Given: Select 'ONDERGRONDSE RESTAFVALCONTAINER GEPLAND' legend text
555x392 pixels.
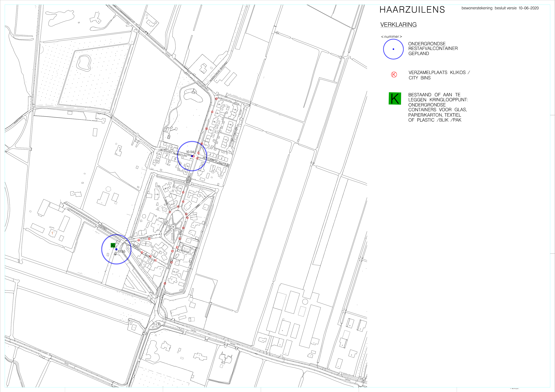Looking at the screenshot, I should (433, 49).
